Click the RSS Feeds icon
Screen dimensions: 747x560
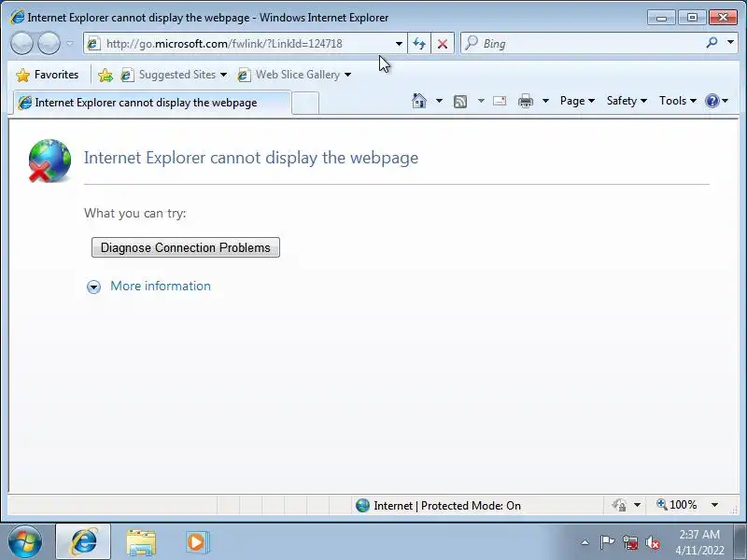coord(460,101)
